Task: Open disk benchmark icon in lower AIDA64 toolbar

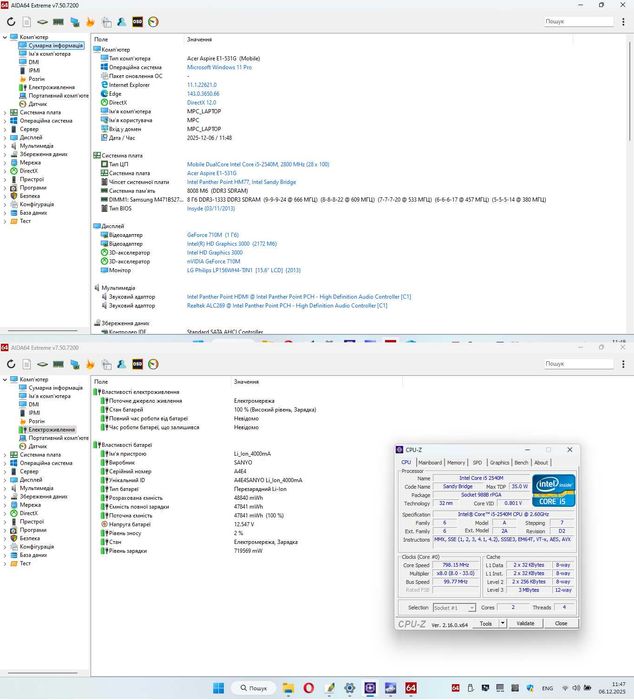Action: pyautogui.click(x=42, y=364)
